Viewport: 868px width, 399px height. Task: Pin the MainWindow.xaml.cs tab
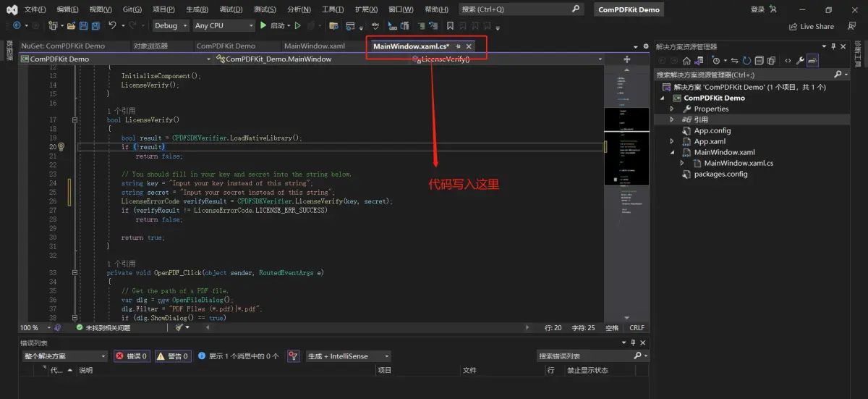pyautogui.click(x=458, y=46)
